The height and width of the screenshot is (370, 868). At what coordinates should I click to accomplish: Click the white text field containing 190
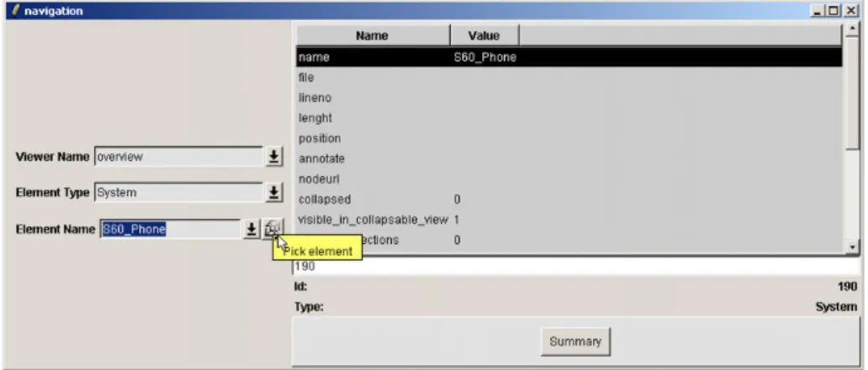click(574, 267)
